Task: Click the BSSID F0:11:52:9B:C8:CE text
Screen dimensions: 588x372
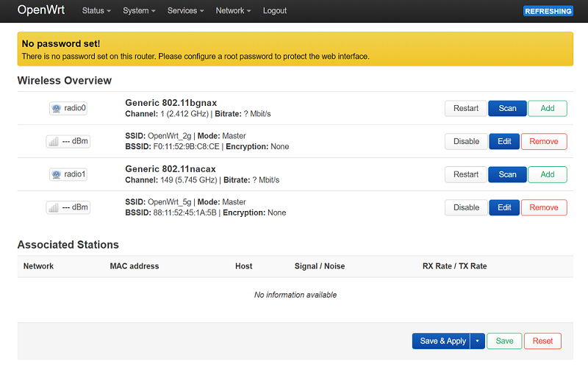Action: click(x=172, y=146)
